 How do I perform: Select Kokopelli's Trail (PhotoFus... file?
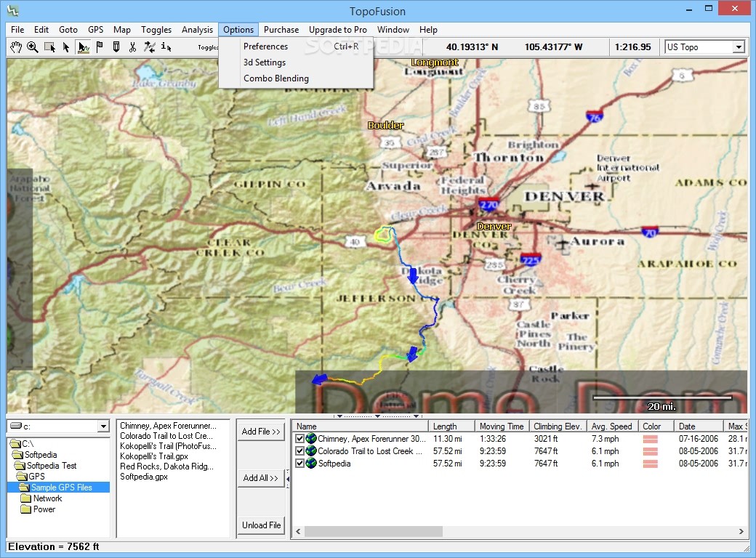[168, 445]
